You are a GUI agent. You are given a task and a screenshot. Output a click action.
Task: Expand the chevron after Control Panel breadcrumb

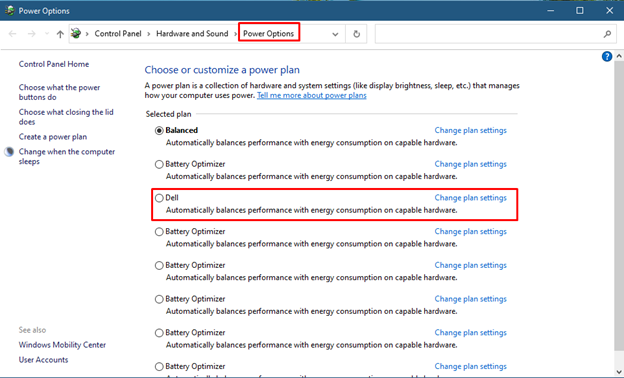coord(148,34)
